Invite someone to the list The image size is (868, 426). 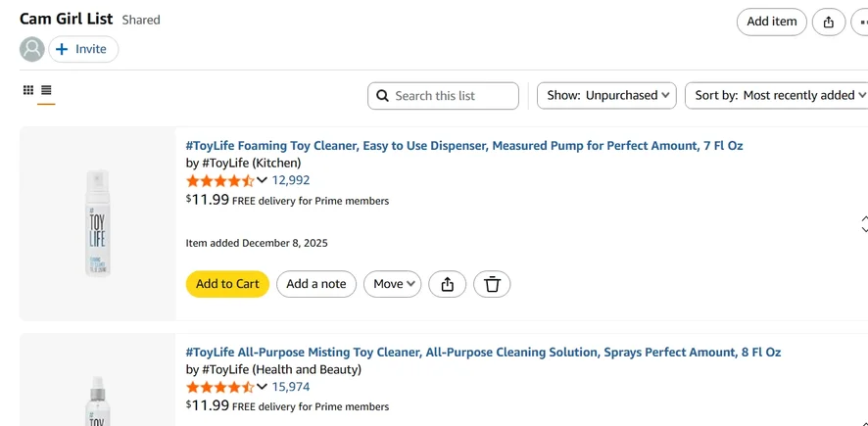click(x=83, y=49)
